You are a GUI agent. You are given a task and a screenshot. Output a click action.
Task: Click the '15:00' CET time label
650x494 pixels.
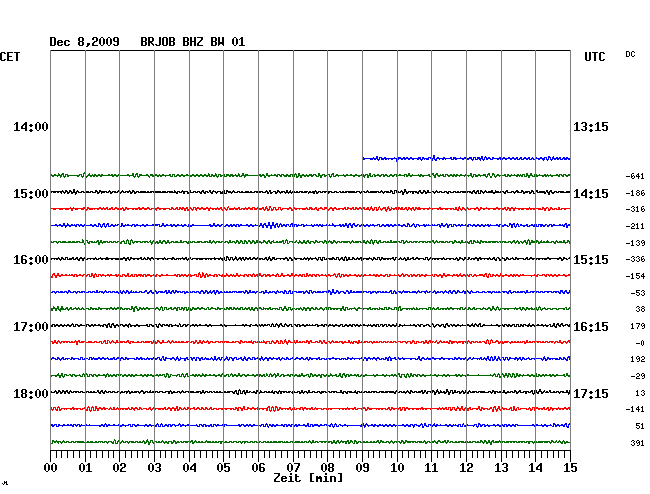coord(31,194)
